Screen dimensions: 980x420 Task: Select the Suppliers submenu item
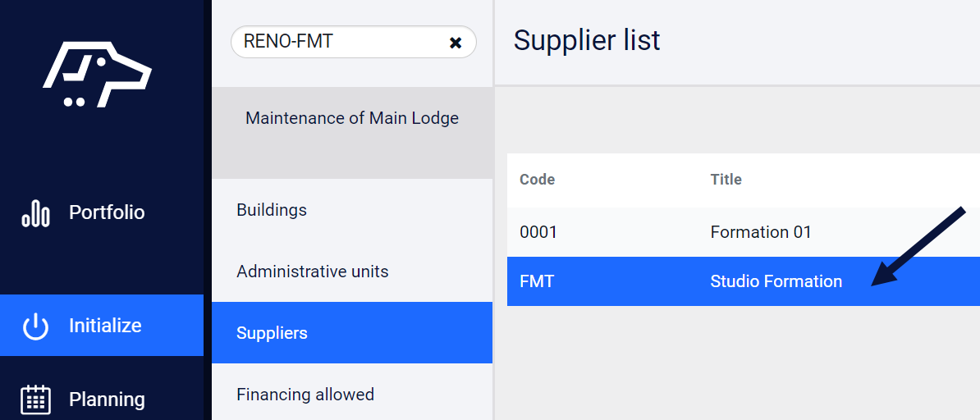(352, 332)
